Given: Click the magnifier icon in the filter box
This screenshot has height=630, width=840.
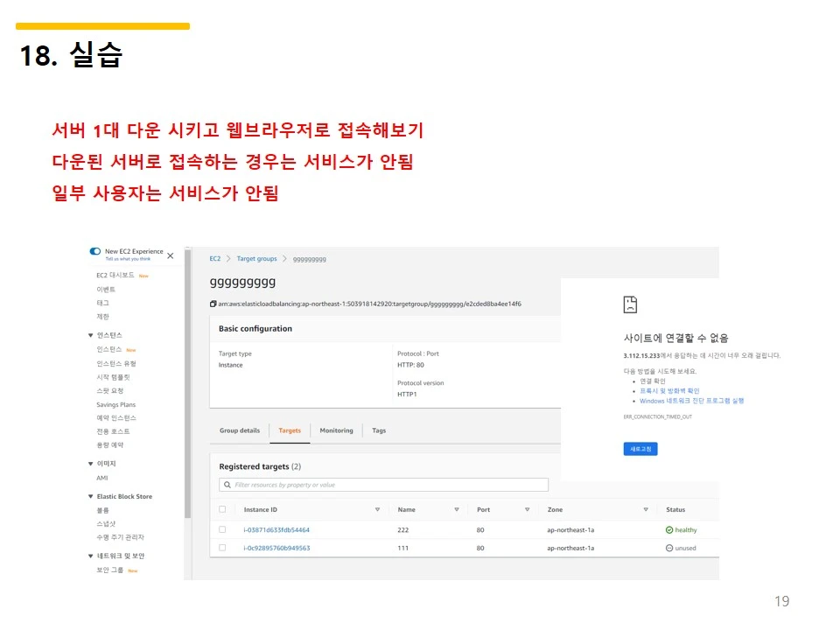Looking at the screenshot, I should tap(225, 485).
